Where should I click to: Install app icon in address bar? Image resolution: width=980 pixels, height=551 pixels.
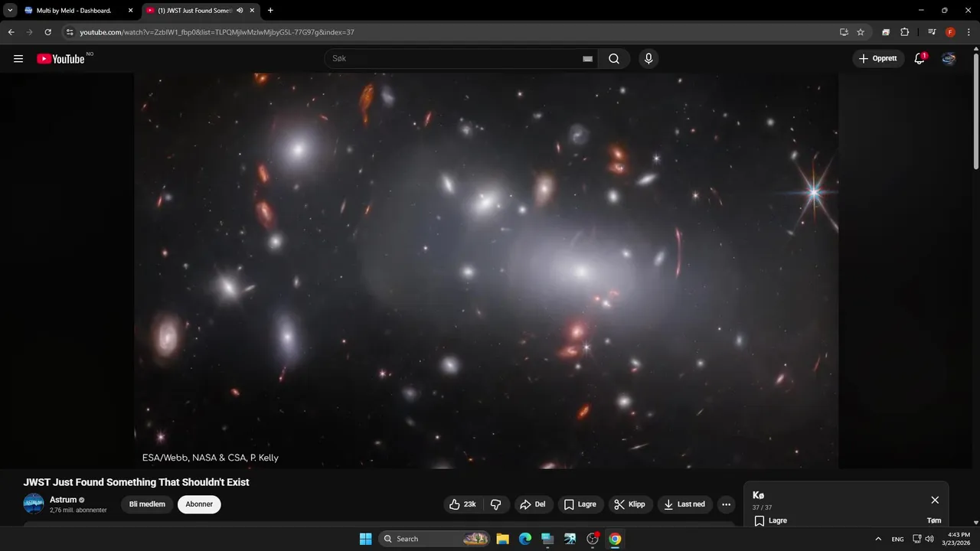pos(844,32)
